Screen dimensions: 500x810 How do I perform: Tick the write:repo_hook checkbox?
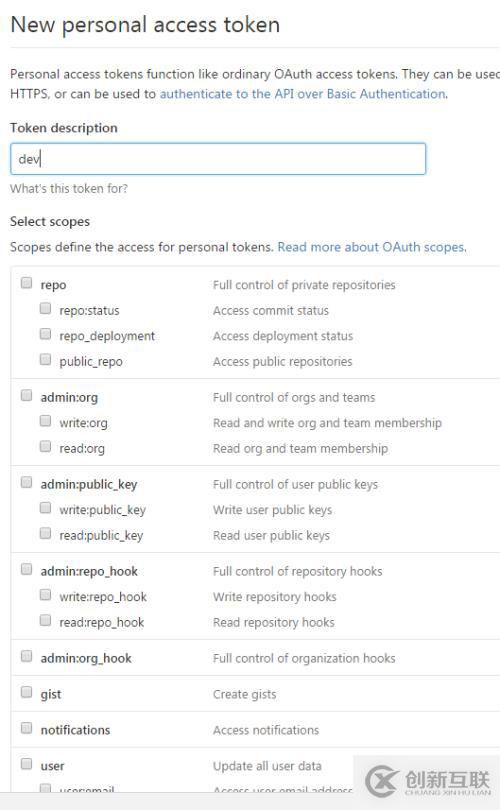tap(45, 595)
